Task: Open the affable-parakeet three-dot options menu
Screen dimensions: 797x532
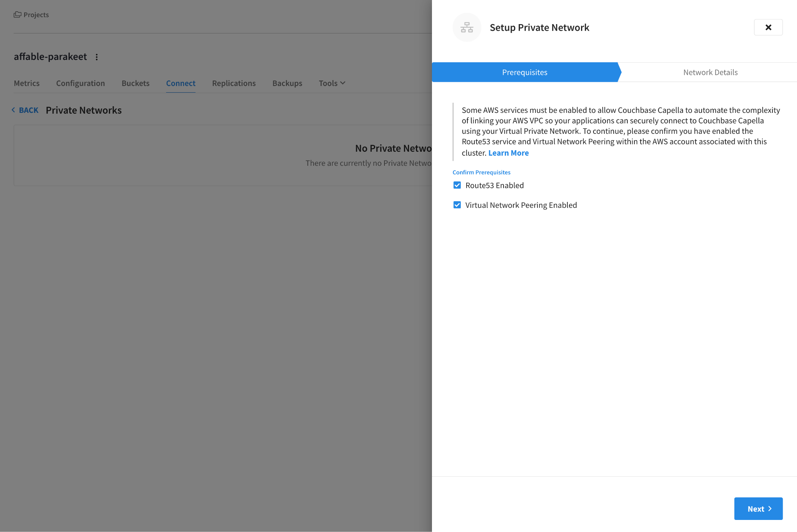Action: click(97, 57)
